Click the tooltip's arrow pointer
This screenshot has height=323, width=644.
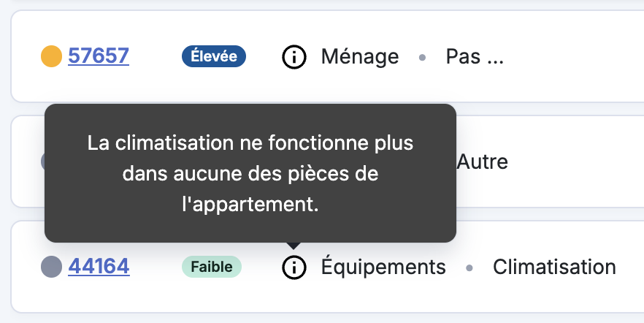pos(294,246)
